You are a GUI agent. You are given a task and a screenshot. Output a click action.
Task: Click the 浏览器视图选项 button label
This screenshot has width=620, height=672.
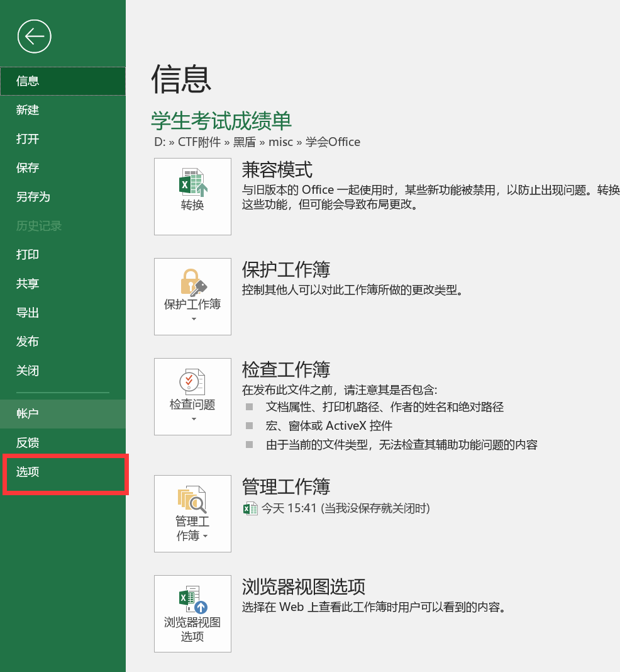tap(192, 629)
